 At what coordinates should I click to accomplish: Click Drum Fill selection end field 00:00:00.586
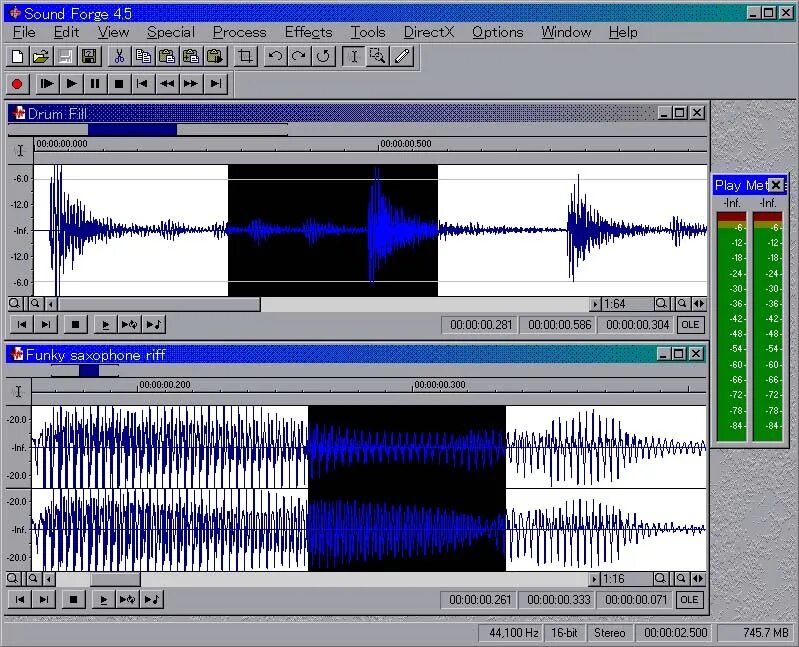pos(559,325)
